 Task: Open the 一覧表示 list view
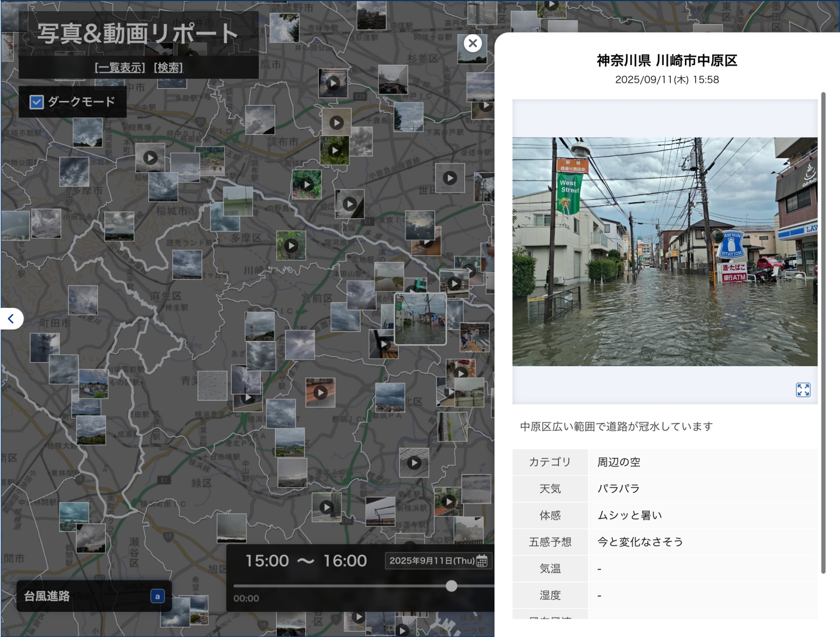coord(120,68)
